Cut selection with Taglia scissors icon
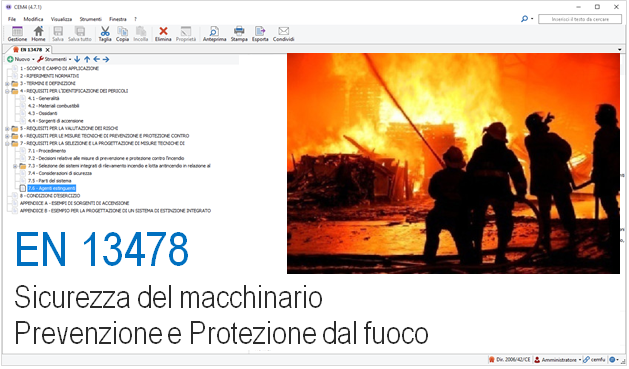Screen dimensions: 629x369 pyautogui.click(x=105, y=34)
